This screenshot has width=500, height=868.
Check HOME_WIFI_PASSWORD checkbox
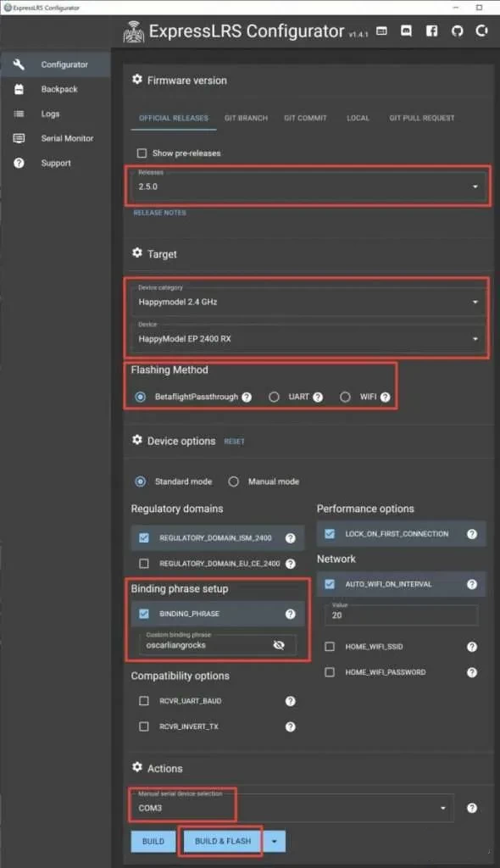[x=330, y=672]
